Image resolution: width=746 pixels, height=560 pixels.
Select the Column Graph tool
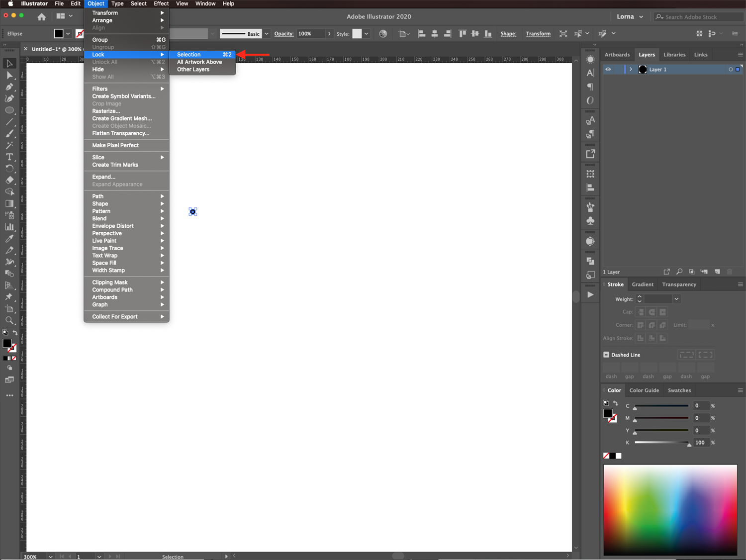(9, 227)
